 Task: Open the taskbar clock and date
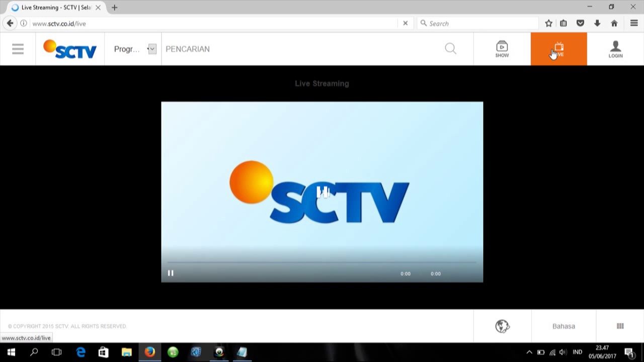(x=602, y=352)
